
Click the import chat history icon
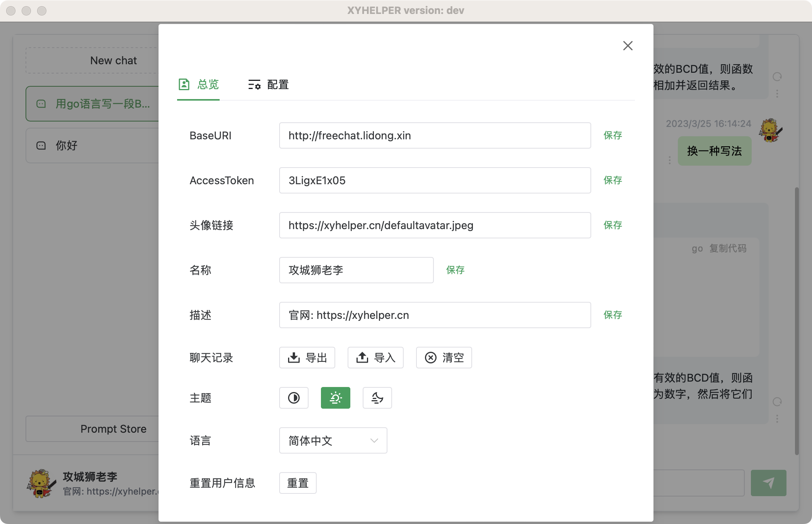coord(362,358)
